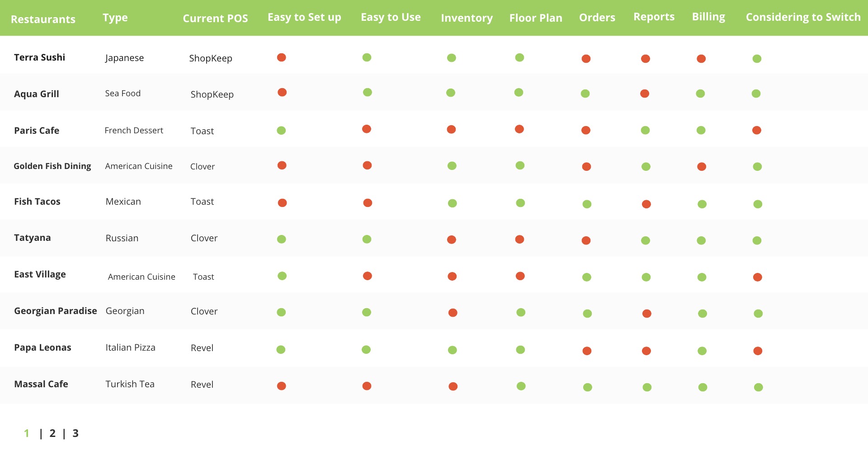Sort by the Current POS column header
This screenshot has height=460, width=868.
tap(215, 19)
